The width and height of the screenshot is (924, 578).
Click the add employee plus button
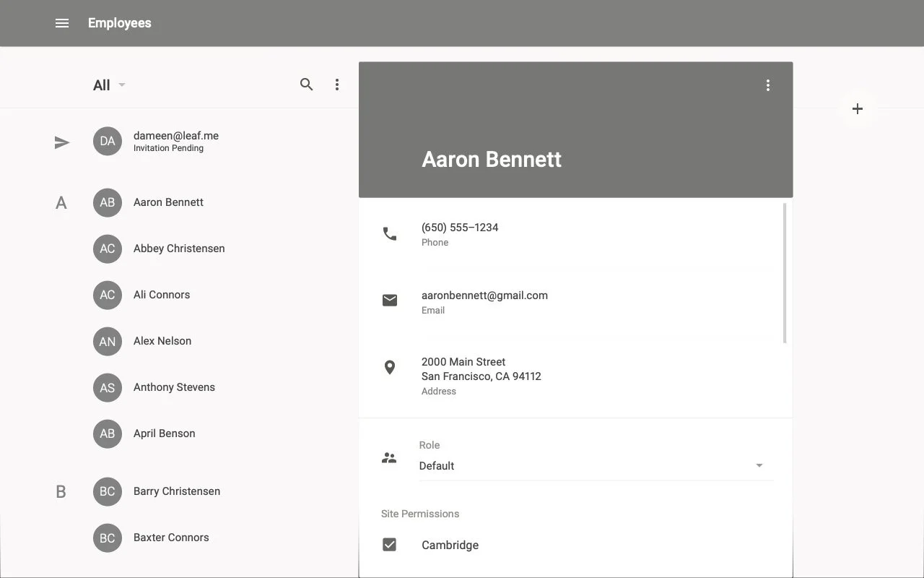click(857, 108)
